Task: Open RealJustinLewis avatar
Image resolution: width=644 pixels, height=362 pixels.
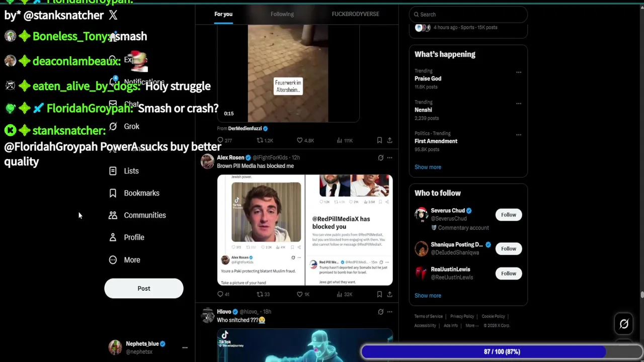Action: (x=421, y=273)
